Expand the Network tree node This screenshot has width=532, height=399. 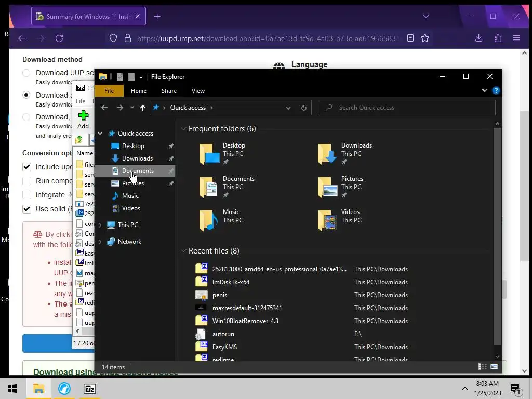[100, 242]
